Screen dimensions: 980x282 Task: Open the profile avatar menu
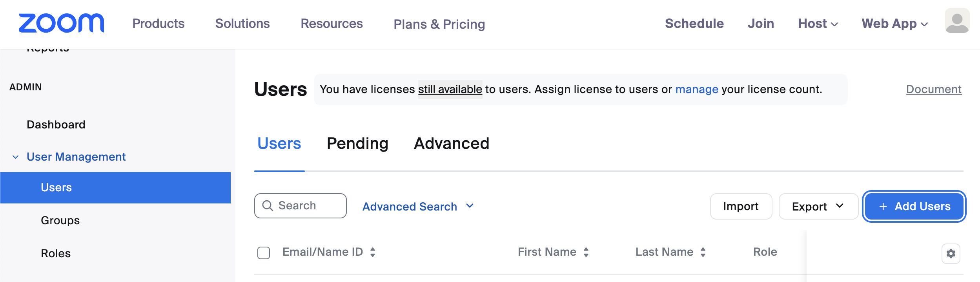(957, 21)
